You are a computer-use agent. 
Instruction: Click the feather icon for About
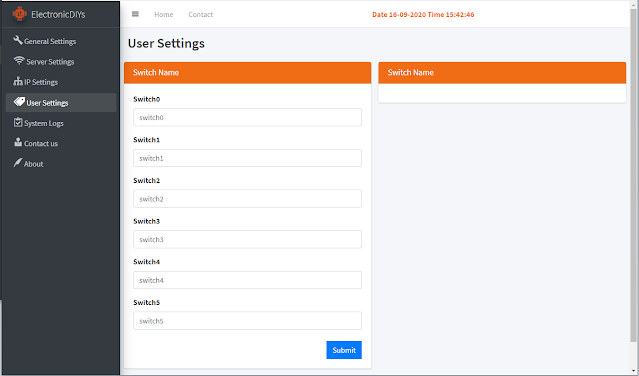tap(18, 163)
